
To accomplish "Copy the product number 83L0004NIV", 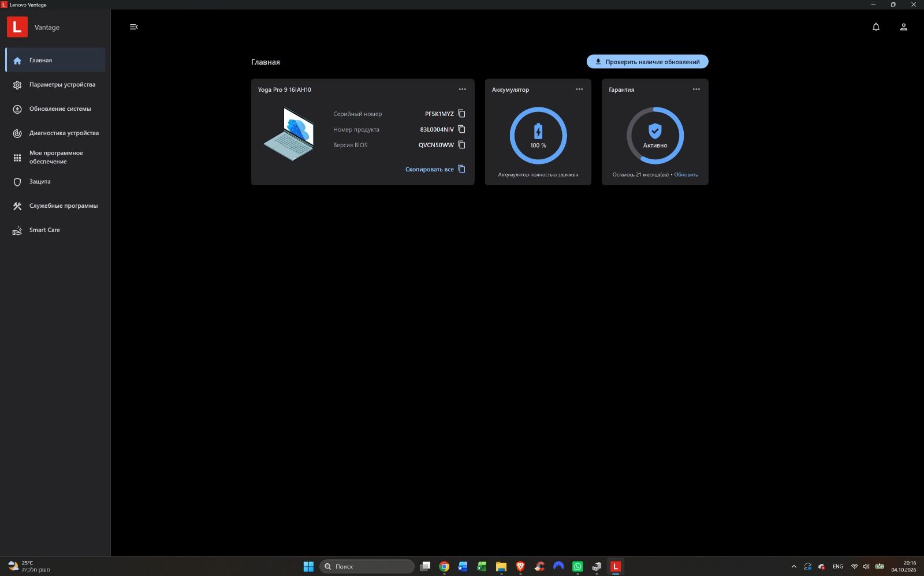I will click(x=461, y=129).
